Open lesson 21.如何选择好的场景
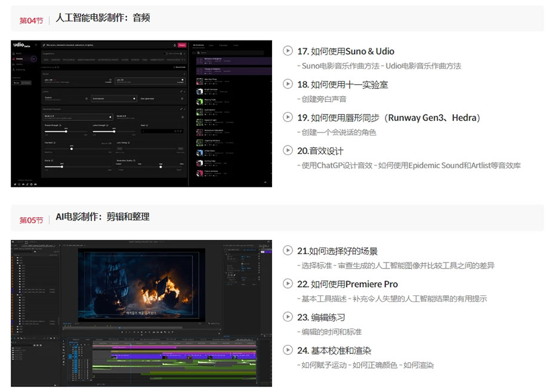 [337, 251]
